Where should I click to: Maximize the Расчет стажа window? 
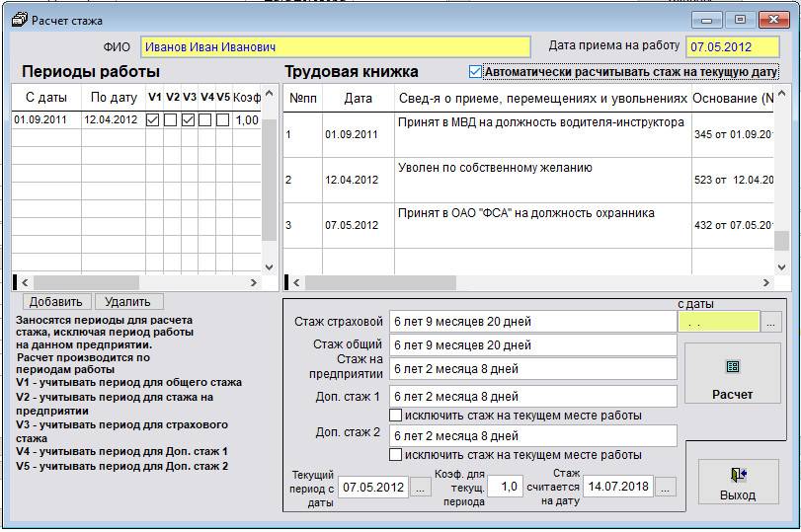tap(740, 19)
